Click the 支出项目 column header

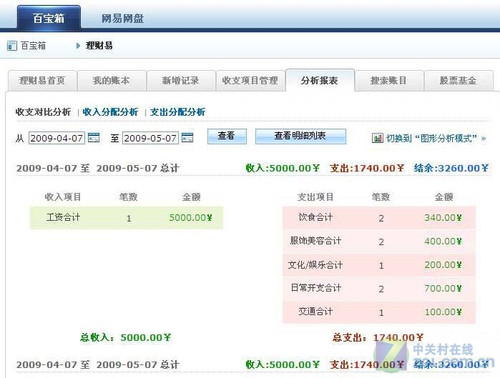(x=315, y=197)
